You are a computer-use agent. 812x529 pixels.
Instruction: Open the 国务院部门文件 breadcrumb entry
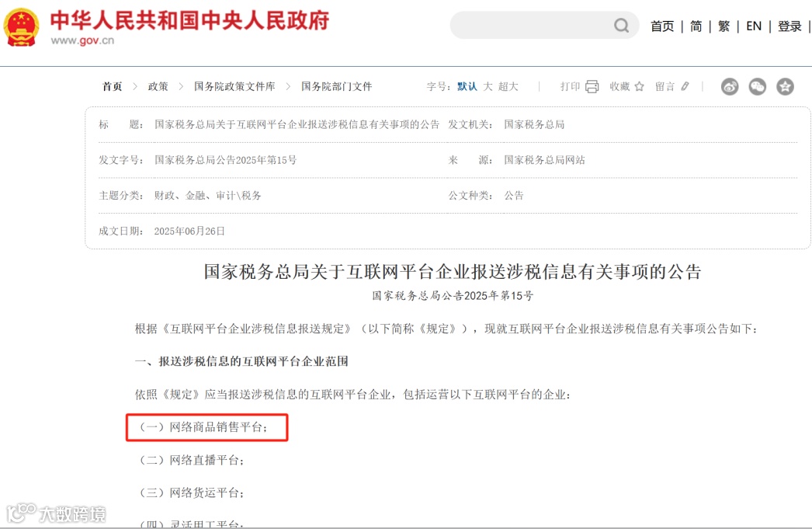pos(335,86)
